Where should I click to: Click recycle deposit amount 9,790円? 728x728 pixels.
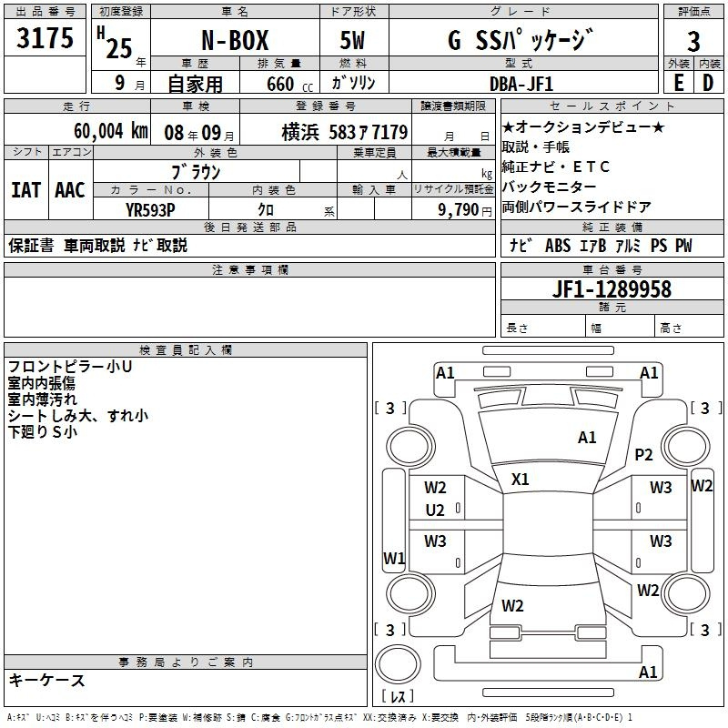tap(465, 210)
